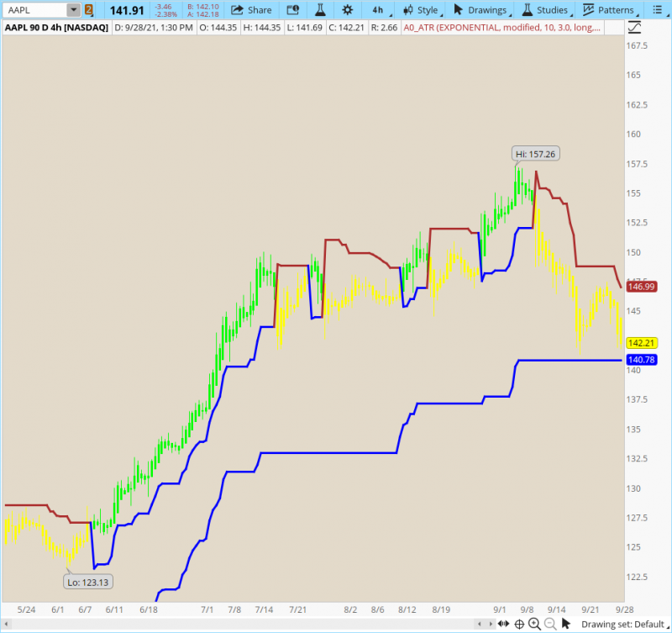
Task: Click the price axis chart icon top right
Action: point(634,27)
